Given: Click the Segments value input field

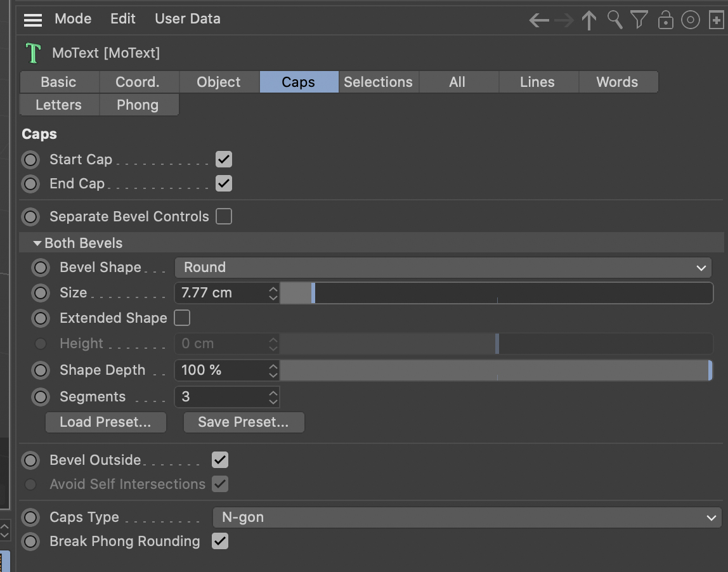Looking at the screenshot, I should (220, 397).
